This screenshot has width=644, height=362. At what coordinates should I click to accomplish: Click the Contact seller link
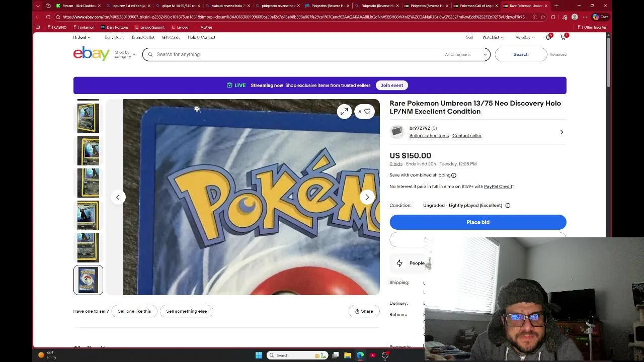(467, 136)
